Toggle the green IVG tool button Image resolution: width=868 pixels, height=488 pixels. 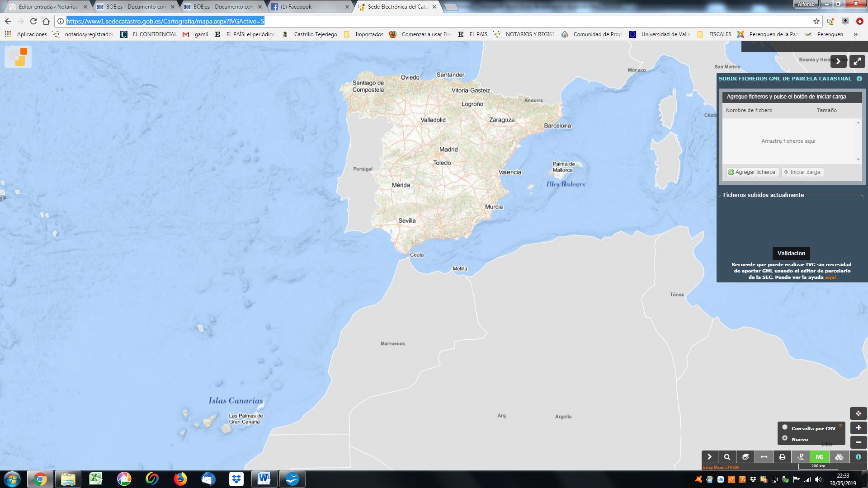819,457
